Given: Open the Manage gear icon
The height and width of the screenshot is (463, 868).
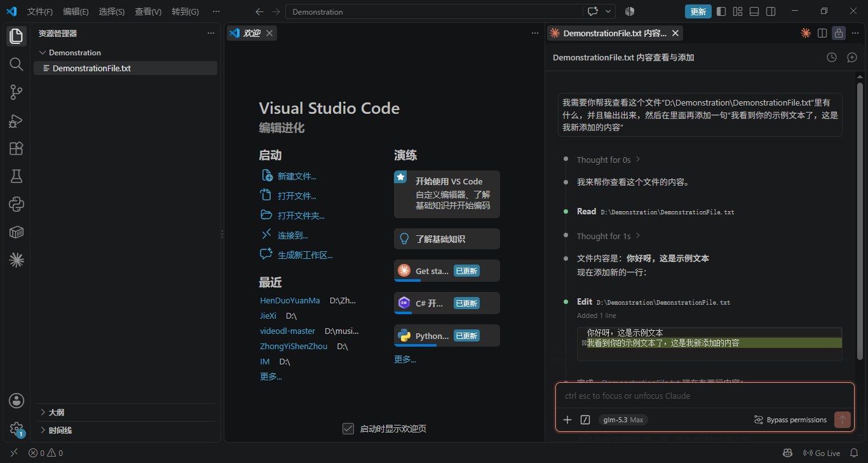Looking at the screenshot, I should coord(17,429).
